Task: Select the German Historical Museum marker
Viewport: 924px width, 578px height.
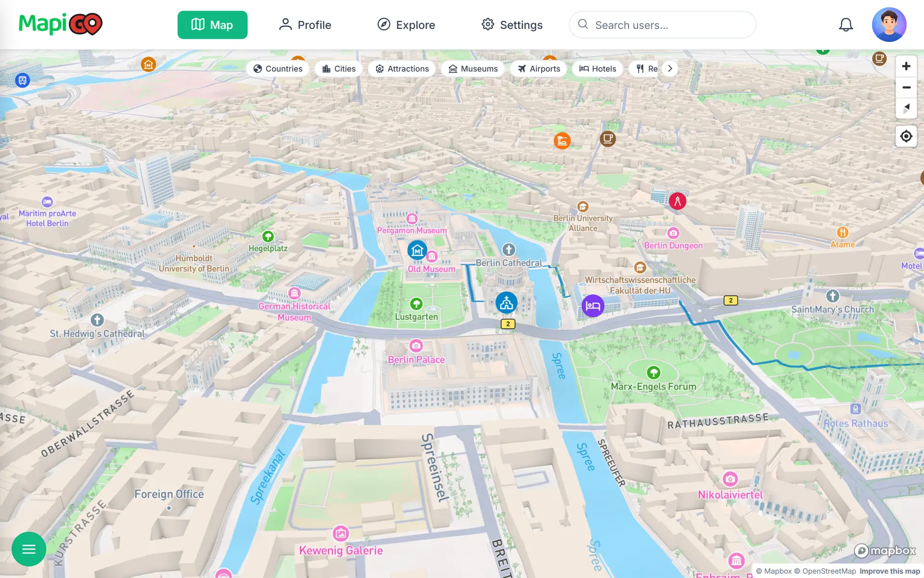Action: point(295,293)
